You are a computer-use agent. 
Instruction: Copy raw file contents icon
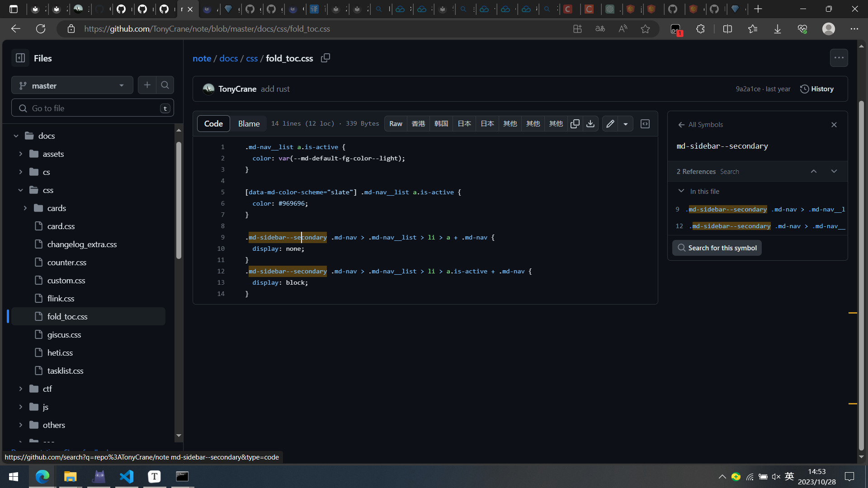click(575, 124)
